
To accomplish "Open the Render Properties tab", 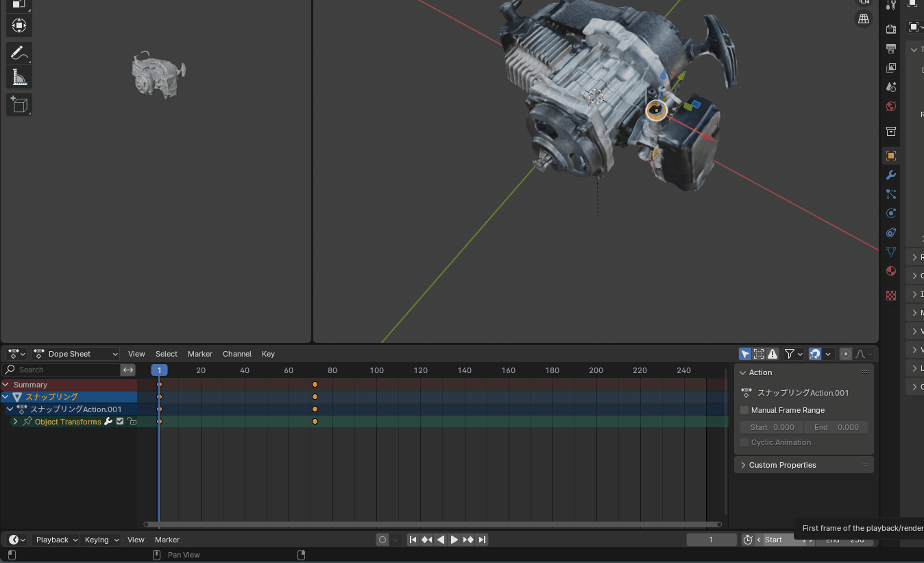I will click(x=890, y=27).
